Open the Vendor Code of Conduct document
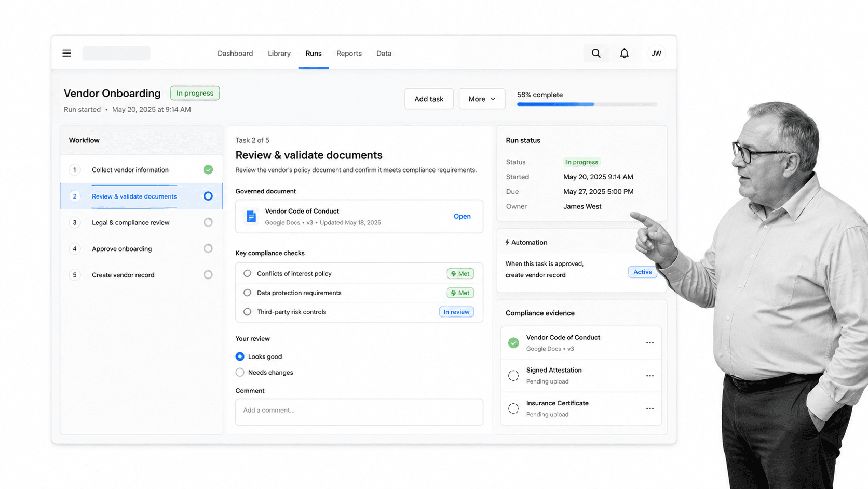 (x=462, y=216)
